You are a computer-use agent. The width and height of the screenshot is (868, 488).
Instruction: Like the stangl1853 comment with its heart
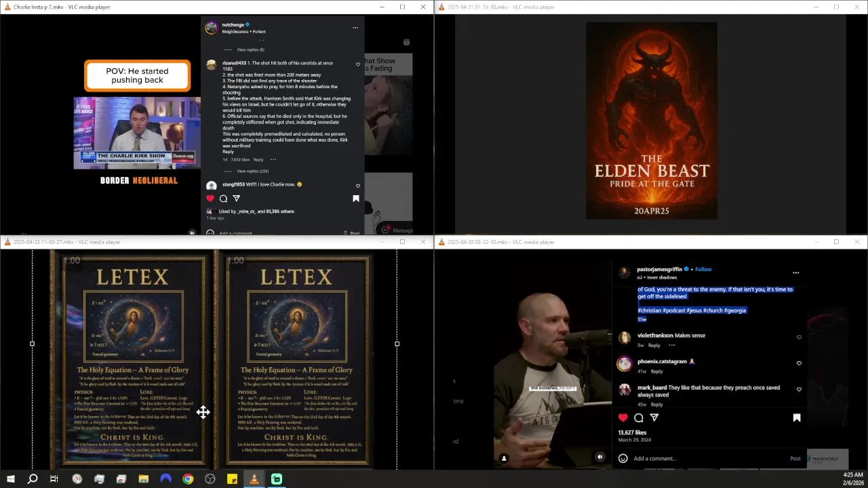pyautogui.click(x=358, y=186)
